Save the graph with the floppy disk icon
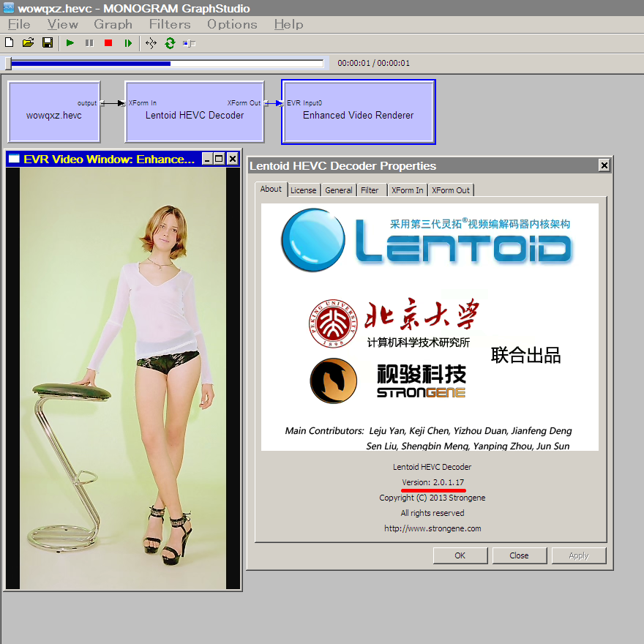 pos(48,42)
